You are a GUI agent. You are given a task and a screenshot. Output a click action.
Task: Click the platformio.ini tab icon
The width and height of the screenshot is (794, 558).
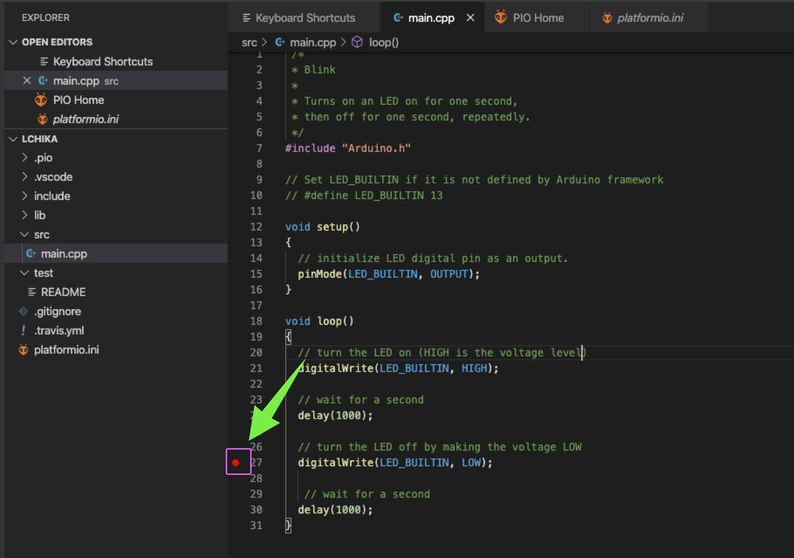tap(607, 18)
